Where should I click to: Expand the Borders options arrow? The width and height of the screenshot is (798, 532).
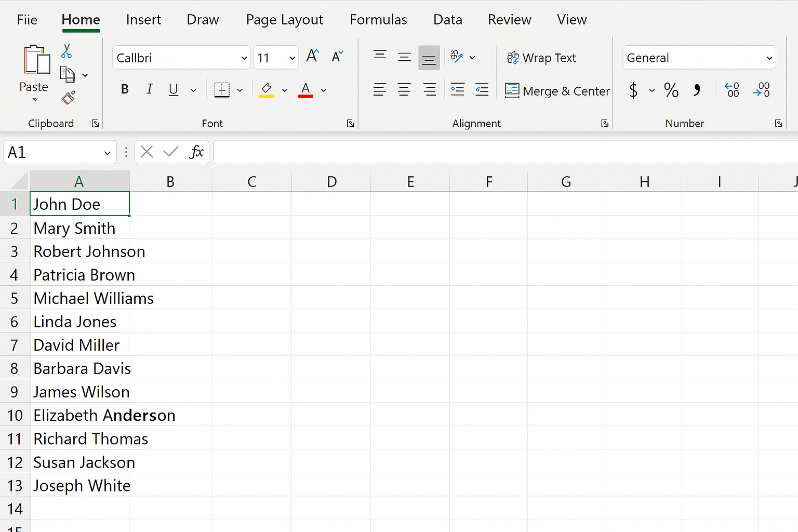click(x=240, y=90)
